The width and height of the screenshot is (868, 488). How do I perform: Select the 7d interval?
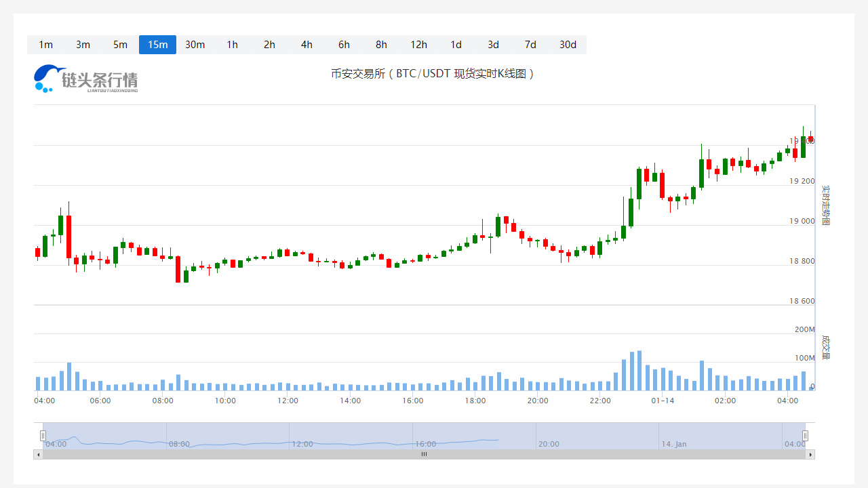pyautogui.click(x=530, y=45)
